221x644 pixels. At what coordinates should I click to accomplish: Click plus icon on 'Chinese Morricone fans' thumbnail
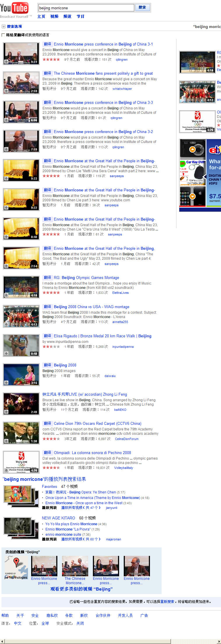pyautogui.click(x=6, y=91)
